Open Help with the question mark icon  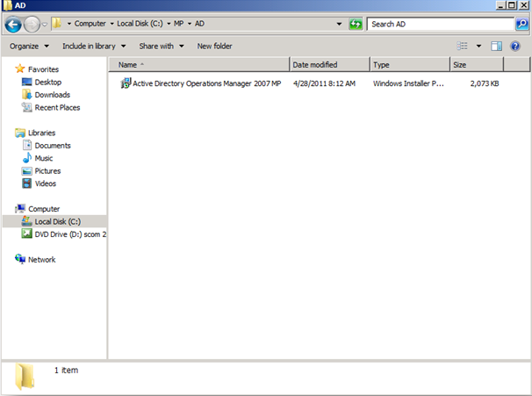coord(515,47)
